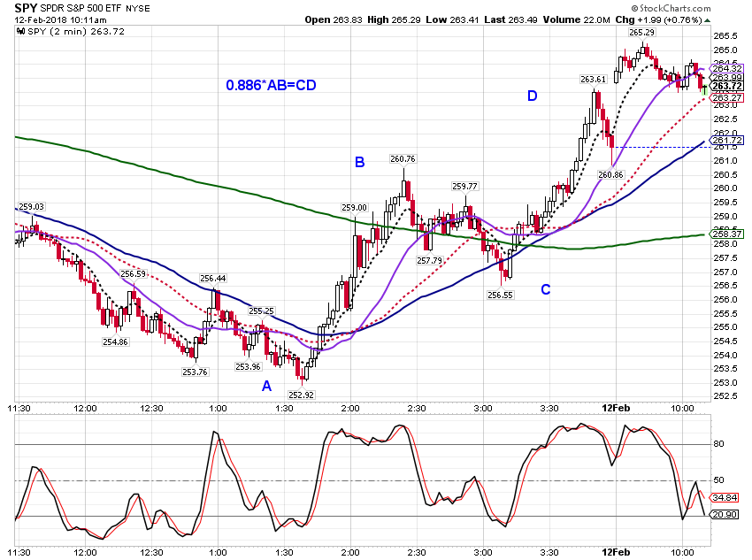Click the 80 level label on oscillator
752x560 pixels.
(719, 444)
